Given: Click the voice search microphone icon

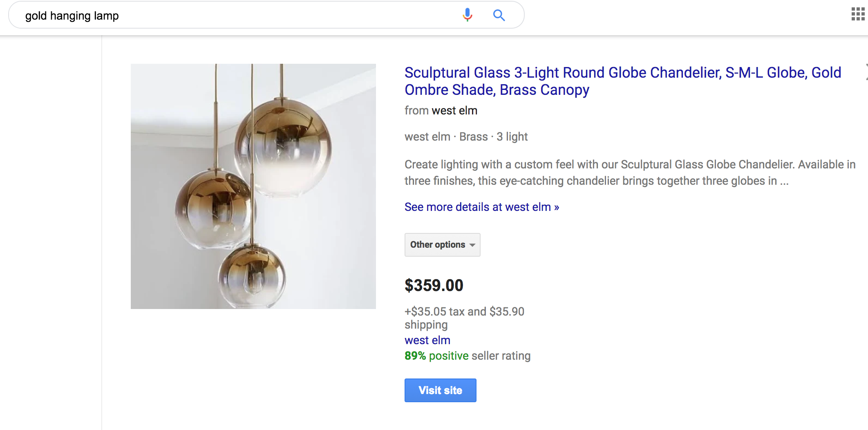Looking at the screenshot, I should [467, 15].
